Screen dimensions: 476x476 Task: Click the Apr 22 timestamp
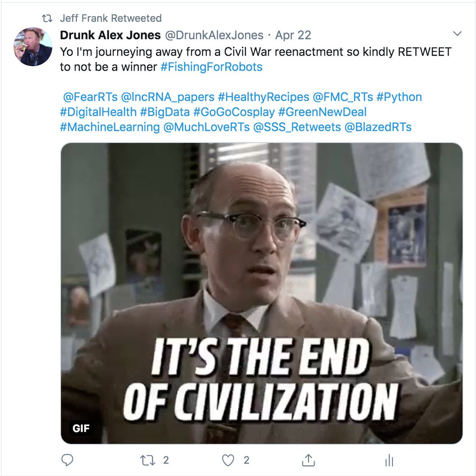pyautogui.click(x=293, y=35)
